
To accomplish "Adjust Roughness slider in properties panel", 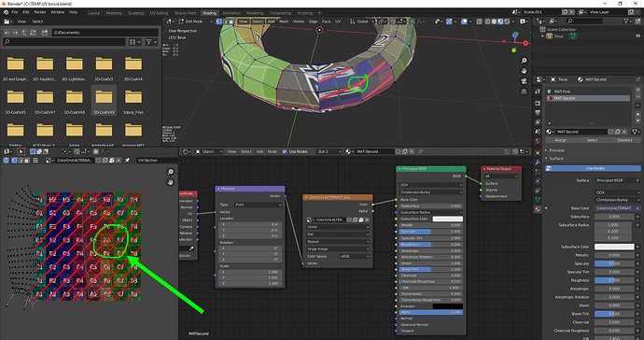I will pos(614,280).
